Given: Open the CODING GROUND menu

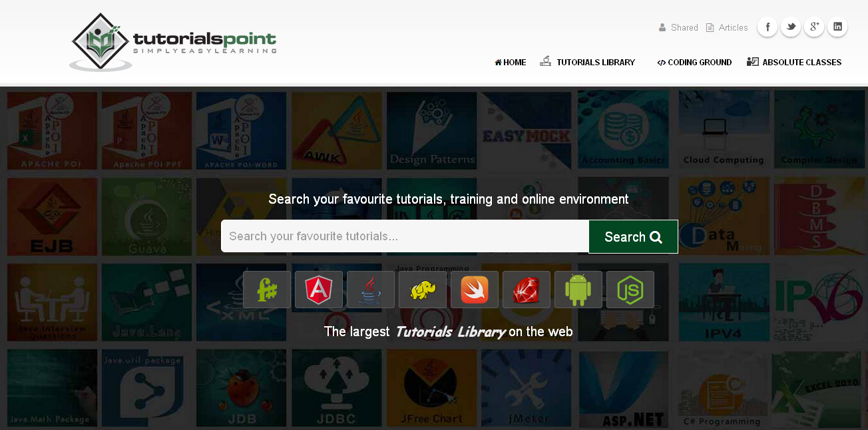Looking at the screenshot, I should pyautogui.click(x=694, y=63).
